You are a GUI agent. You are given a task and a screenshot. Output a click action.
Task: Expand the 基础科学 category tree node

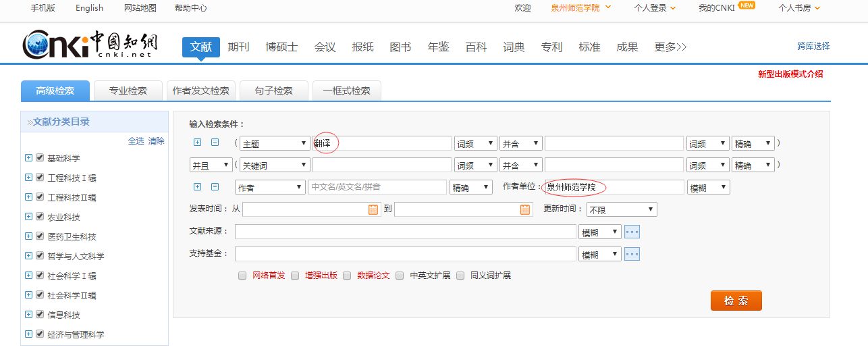click(29, 158)
